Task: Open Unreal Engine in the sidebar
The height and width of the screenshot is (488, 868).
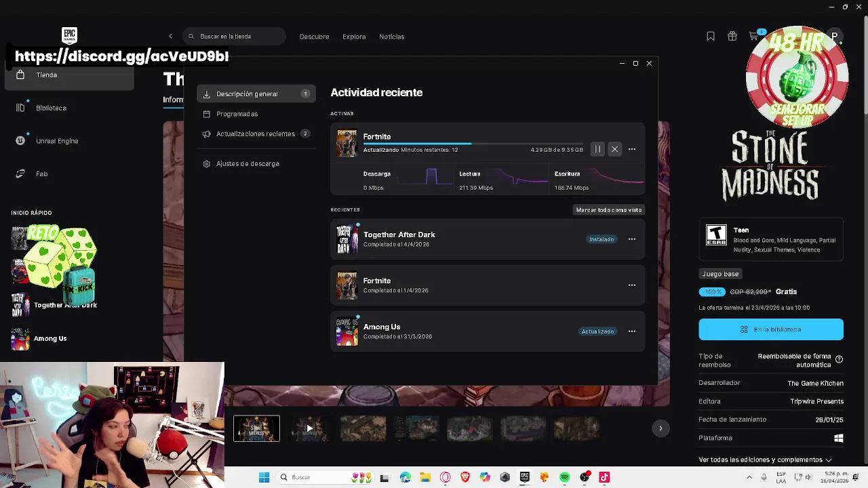Action: click(69, 141)
